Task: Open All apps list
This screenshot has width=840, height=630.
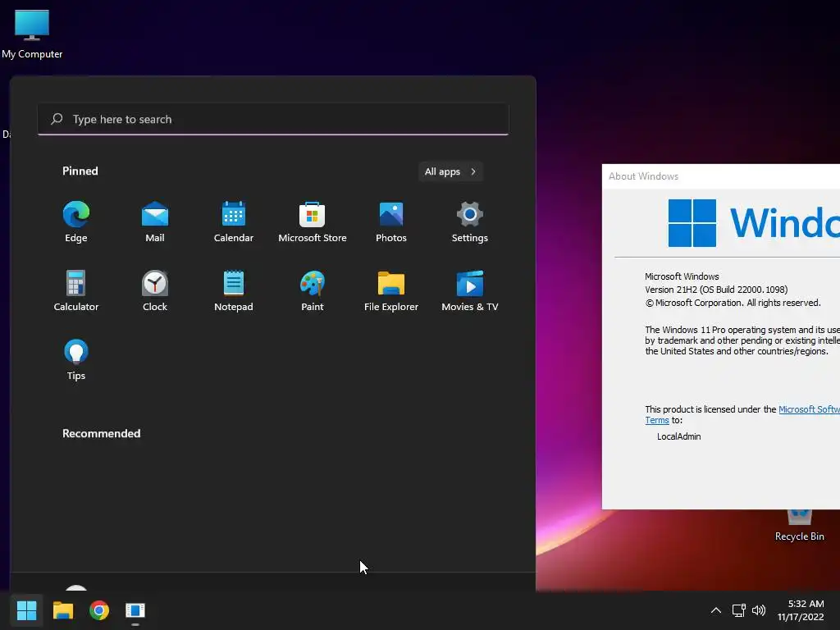Action: [450, 171]
